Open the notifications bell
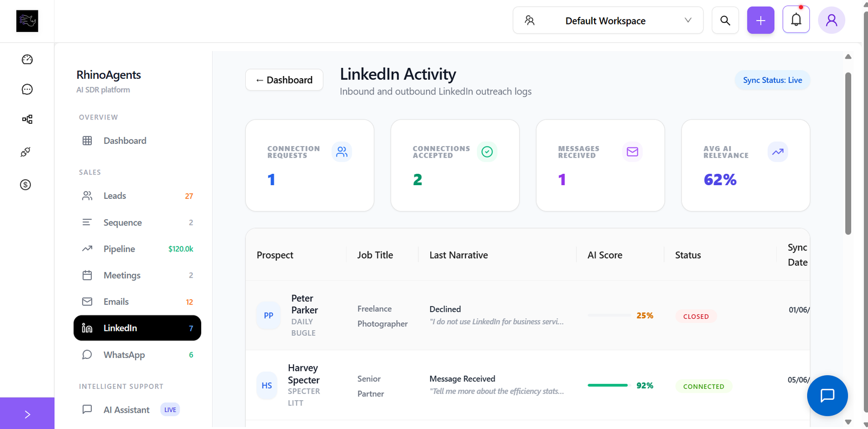This screenshot has width=868, height=429. tap(796, 20)
